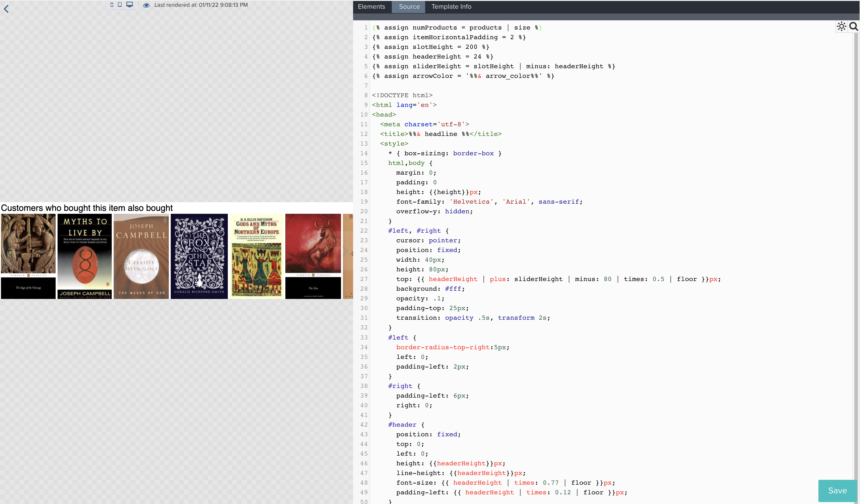
Task: Click the '#left, #right {' selector line
Action: [418, 231]
